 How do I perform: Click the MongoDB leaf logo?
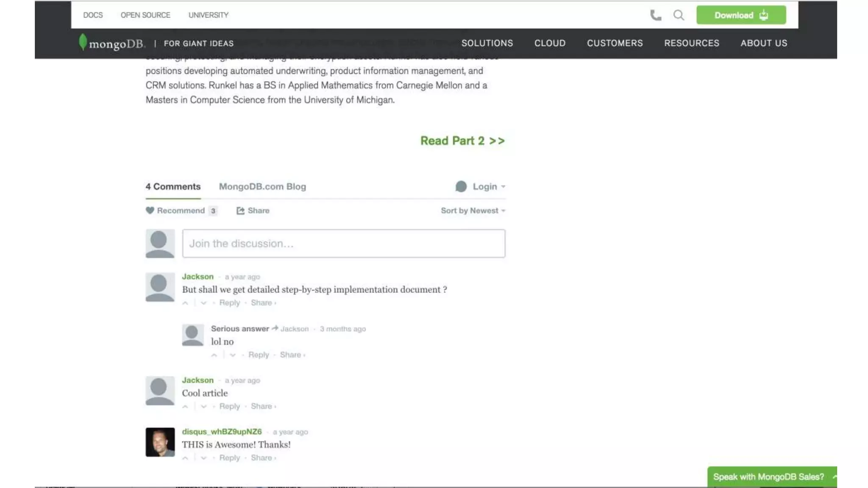point(83,42)
